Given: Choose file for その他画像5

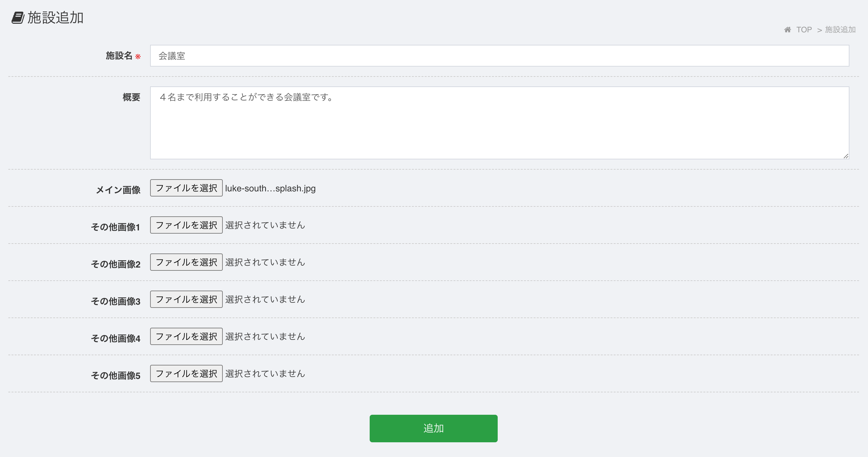Looking at the screenshot, I should pyautogui.click(x=186, y=373).
